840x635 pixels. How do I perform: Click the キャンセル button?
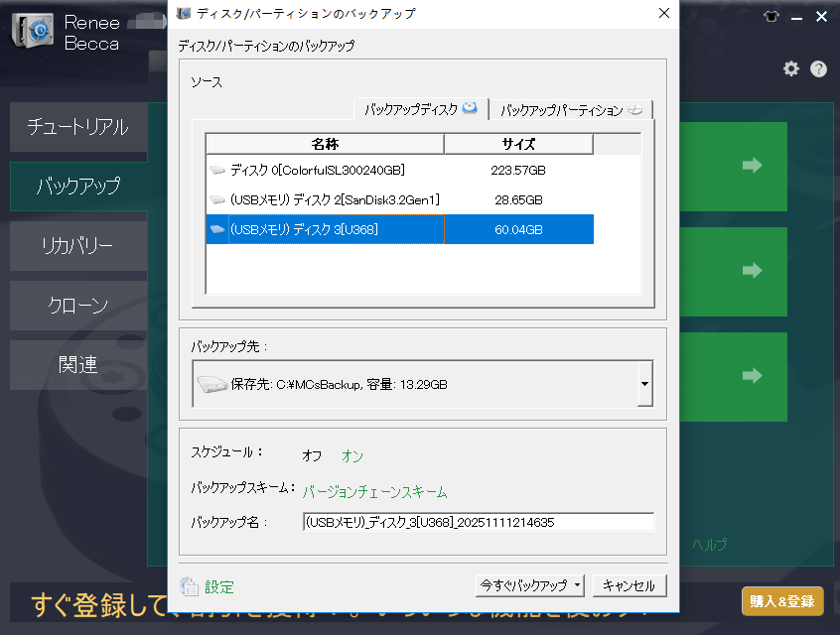(x=629, y=585)
